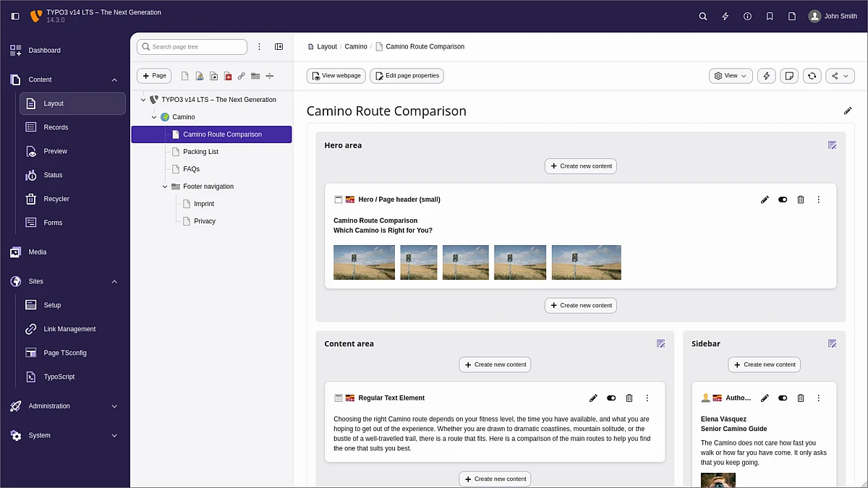This screenshot has width=868, height=488.
Task: Click the reload page refresh icon
Action: [812, 76]
